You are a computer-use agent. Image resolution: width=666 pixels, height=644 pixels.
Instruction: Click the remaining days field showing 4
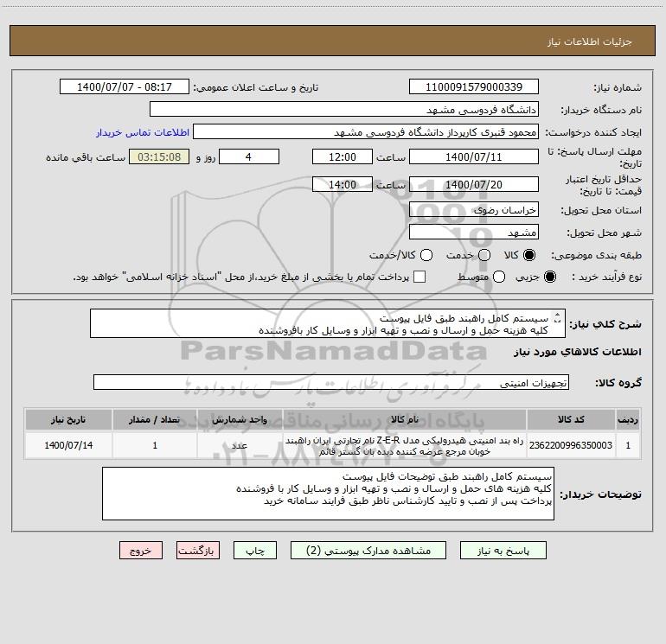(248, 156)
